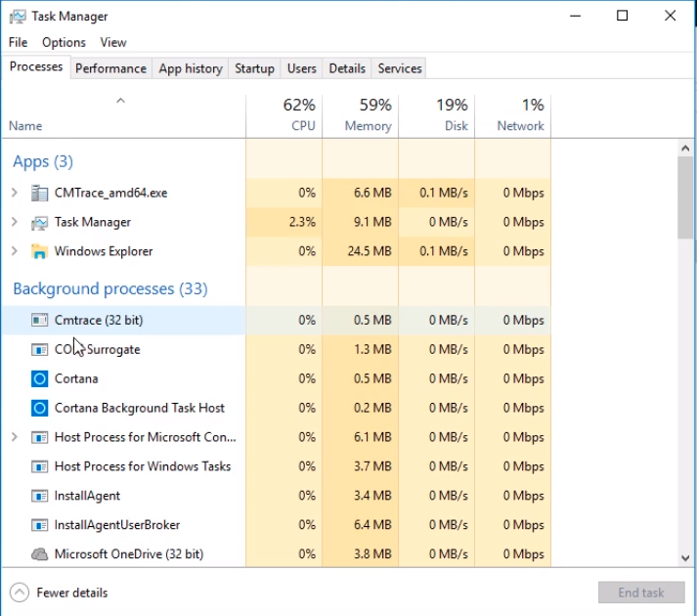The height and width of the screenshot is (616, 697).
Task: Open the Options menu
Action: [x=64, y=42]
